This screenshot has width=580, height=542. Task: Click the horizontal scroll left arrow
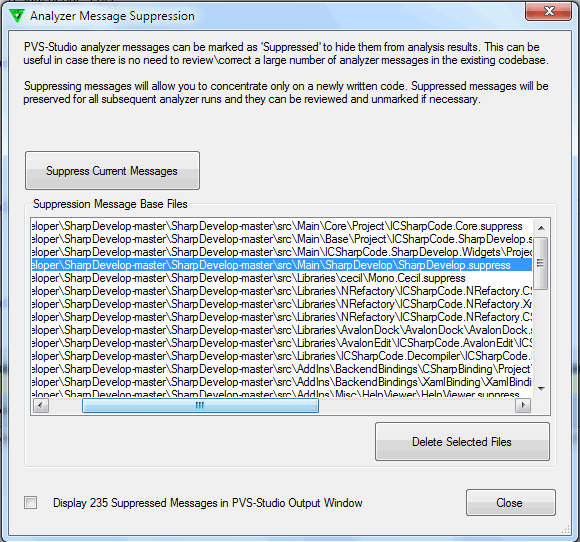pos(41,405)
